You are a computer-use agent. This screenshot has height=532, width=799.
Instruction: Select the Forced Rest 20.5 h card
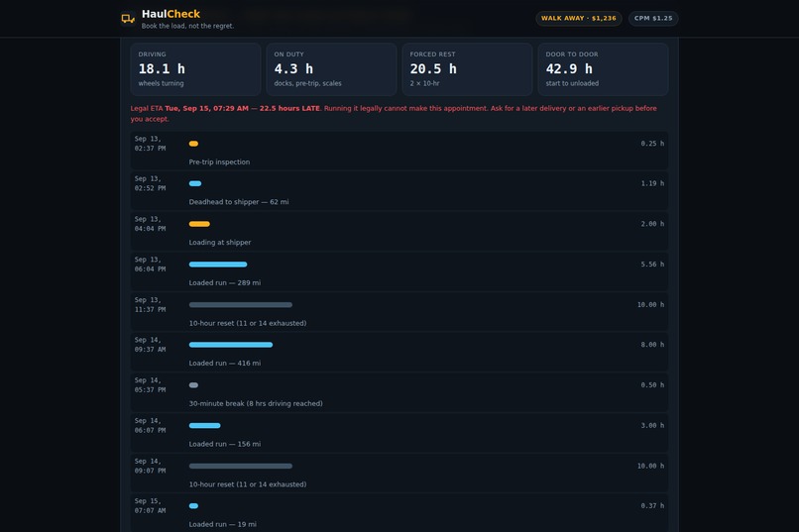click(x=467, y=69)
